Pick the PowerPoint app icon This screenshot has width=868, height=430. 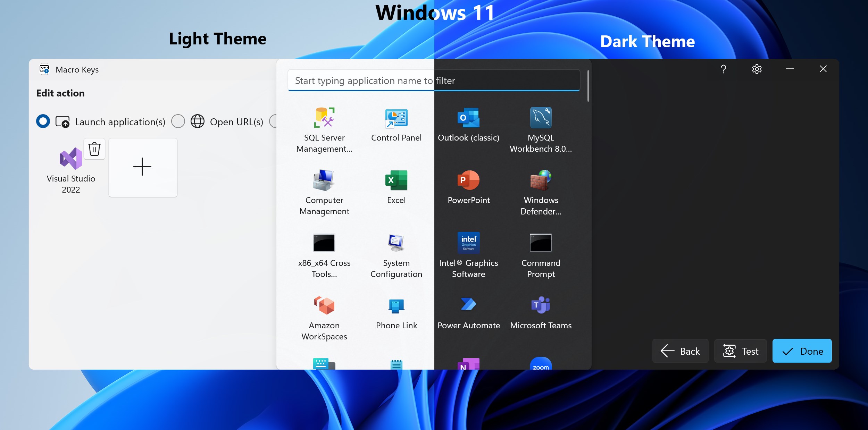click(x=468, y=180)
